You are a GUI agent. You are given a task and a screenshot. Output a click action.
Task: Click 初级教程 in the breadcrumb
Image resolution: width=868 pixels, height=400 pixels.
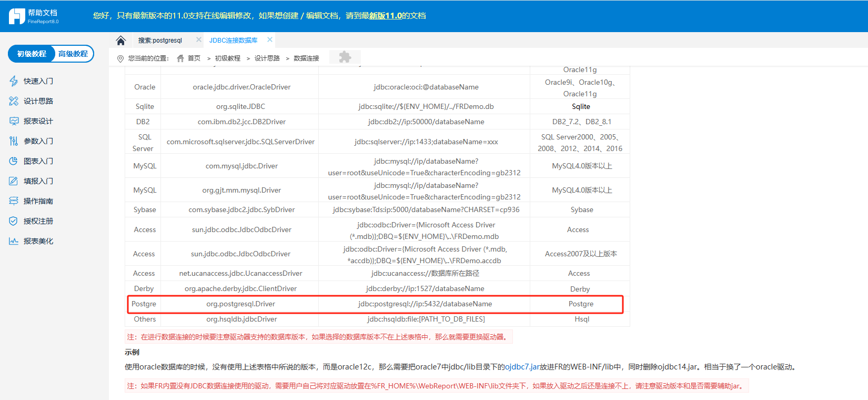coord(227,58)
